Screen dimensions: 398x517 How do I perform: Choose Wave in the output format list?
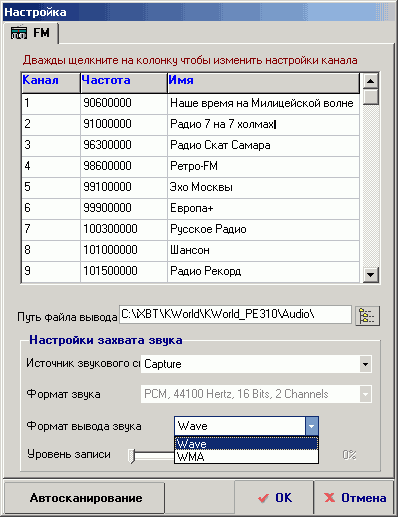(x=246, y=444)
